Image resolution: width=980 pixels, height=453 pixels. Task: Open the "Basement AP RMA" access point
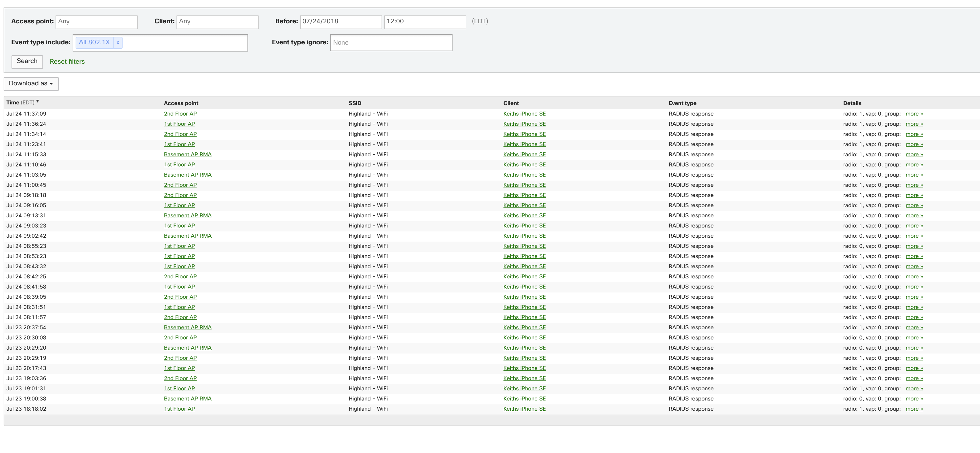188,154
